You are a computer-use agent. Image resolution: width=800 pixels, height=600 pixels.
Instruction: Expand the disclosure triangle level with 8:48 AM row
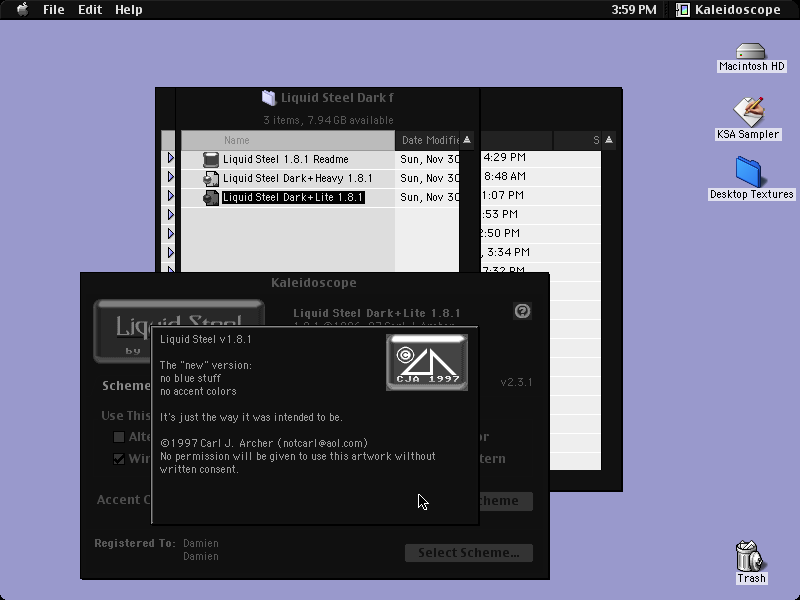coord(170,177)
